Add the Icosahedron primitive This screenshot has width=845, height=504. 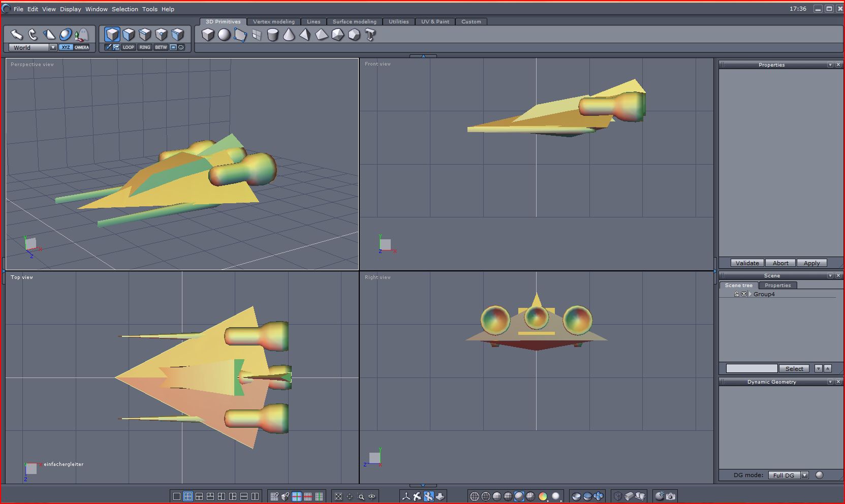tap(338, 35)
